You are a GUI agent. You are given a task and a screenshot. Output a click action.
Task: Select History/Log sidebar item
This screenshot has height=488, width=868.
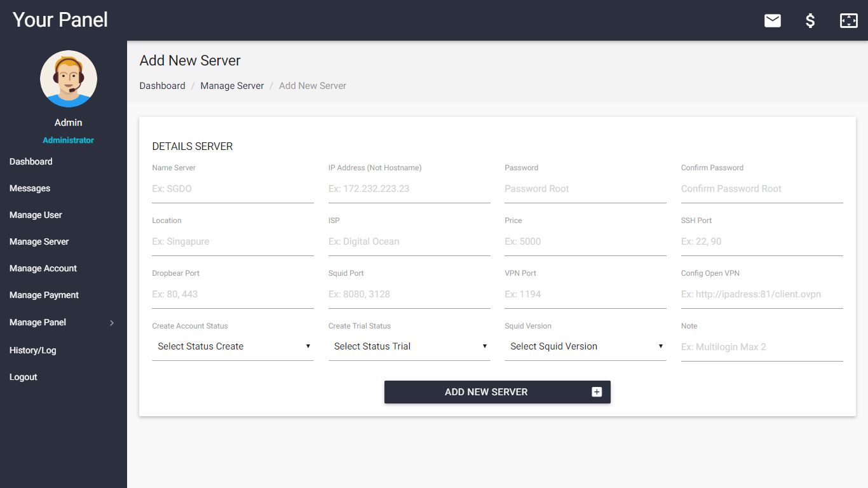(32, 350)
